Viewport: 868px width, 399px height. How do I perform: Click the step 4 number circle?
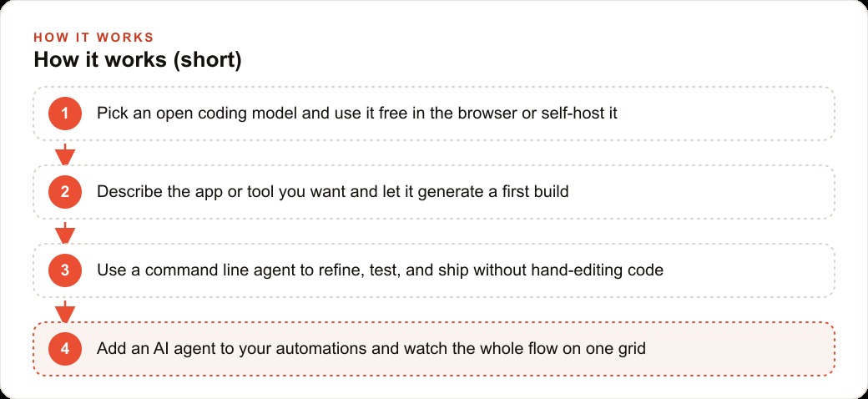(65, 349)
